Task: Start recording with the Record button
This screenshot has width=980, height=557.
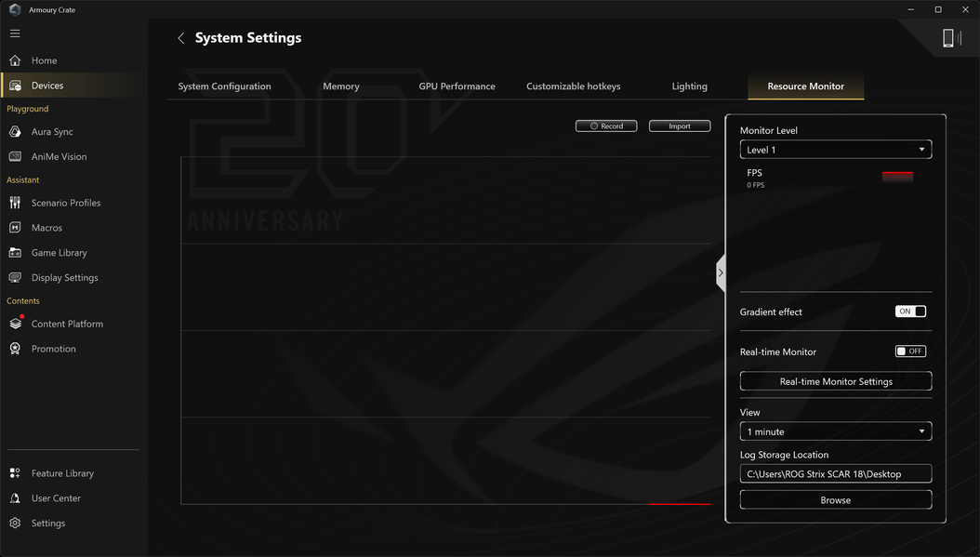Action: click(606, 126)
